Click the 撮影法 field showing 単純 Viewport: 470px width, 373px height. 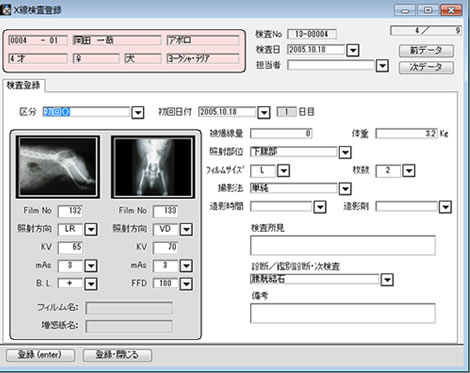tap(294, 188)
